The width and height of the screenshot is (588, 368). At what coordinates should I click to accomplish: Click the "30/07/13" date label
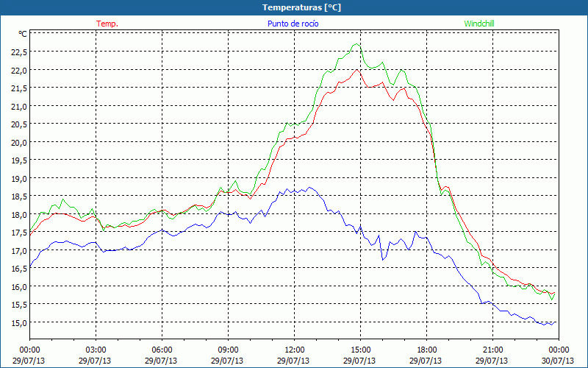pyautogui.click(x=558, y=361)
